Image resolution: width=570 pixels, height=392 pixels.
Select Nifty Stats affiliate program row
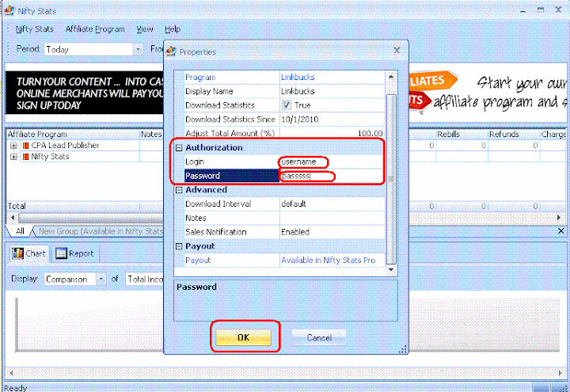click(x=50, y=157)
